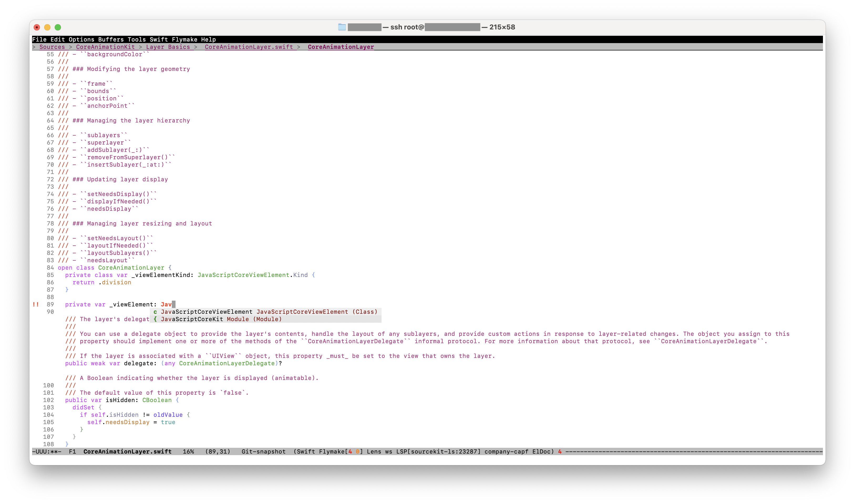This screenshot has height=504, width=855.
Task: Open the Buffers menu
Action: tap(111, 39)
